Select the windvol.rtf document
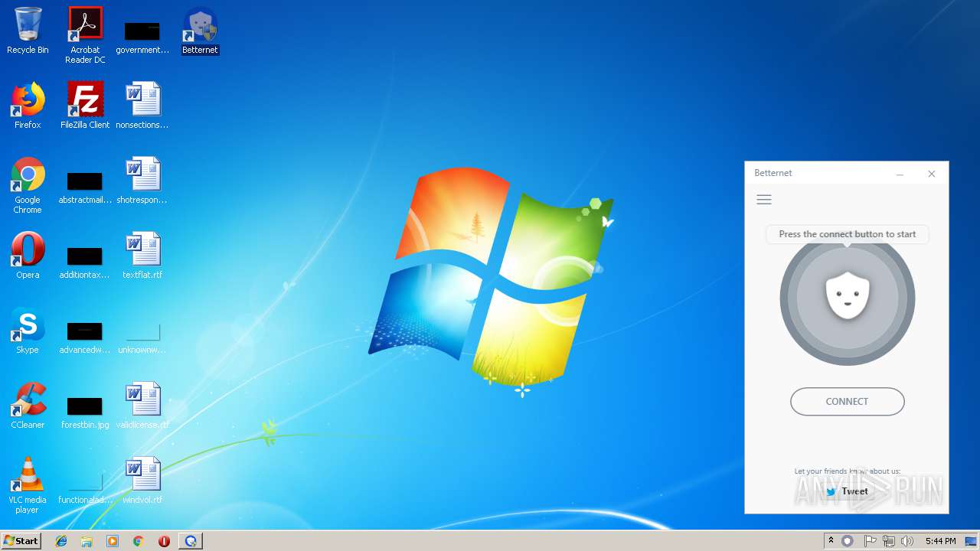 pos(142,481)
